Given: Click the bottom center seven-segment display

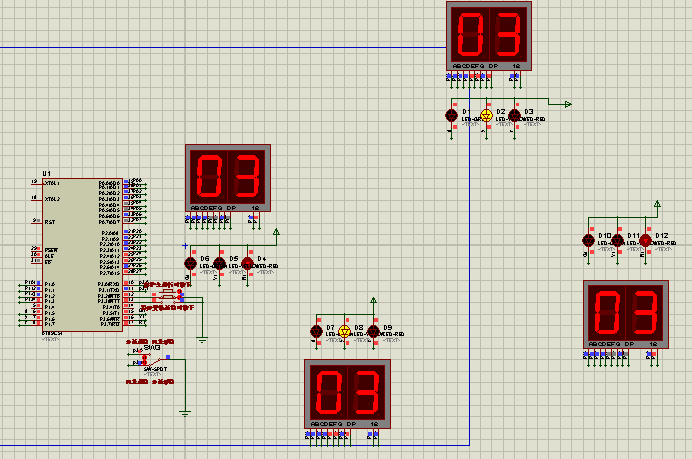Looking at the screenshot, I should tap(346, 393).
